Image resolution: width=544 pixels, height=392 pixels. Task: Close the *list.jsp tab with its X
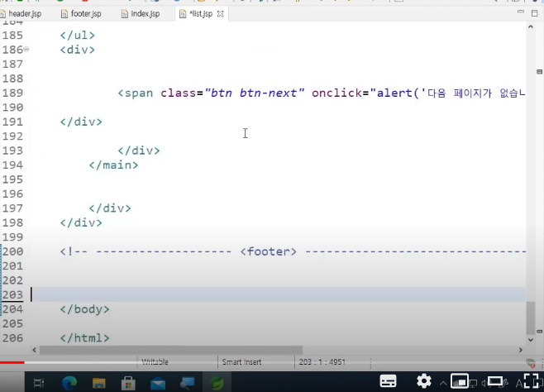coord(220,14)
